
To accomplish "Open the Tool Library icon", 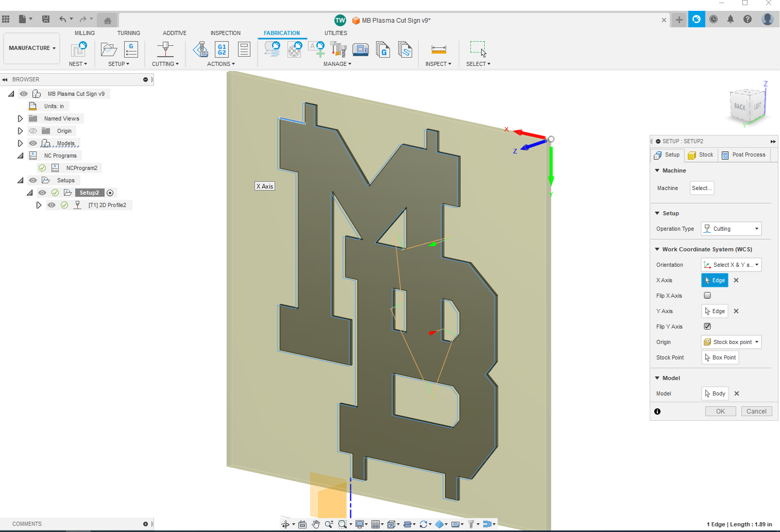I will pyautogui.click(x=338, y=49).
